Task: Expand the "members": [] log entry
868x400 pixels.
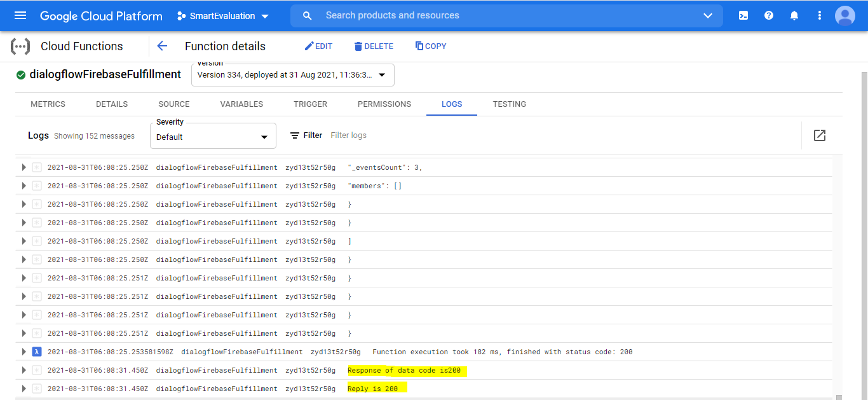Action: click(x=24, y=186)
